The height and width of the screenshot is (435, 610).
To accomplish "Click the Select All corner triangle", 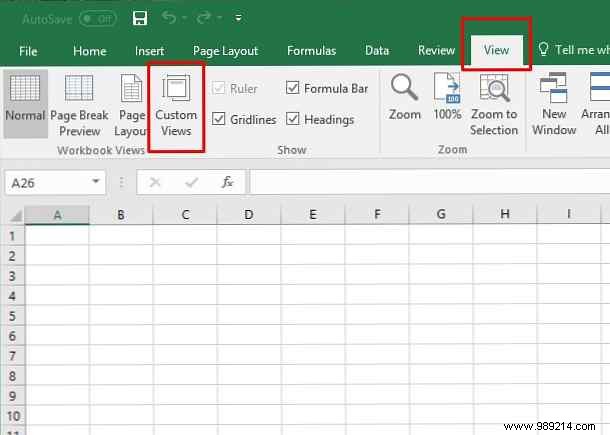I will 16,215.
